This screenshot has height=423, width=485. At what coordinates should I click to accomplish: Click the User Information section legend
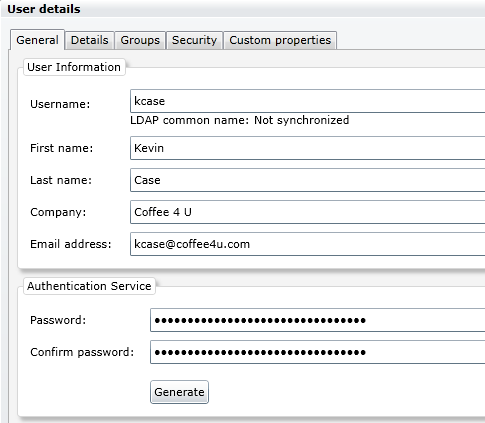click(74, 67)
